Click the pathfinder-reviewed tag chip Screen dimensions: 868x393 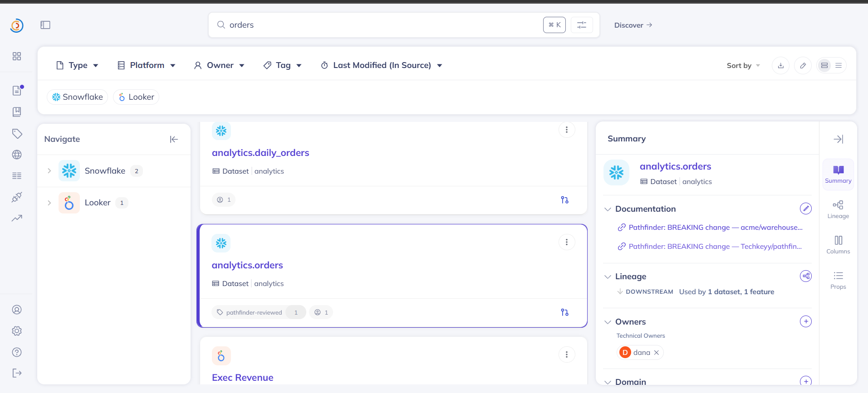[259, 312]
